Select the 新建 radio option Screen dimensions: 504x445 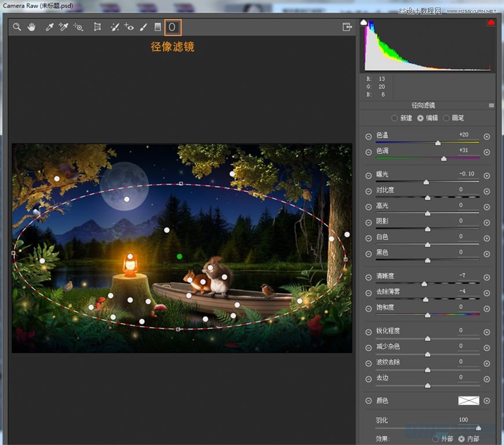point(395,118)
